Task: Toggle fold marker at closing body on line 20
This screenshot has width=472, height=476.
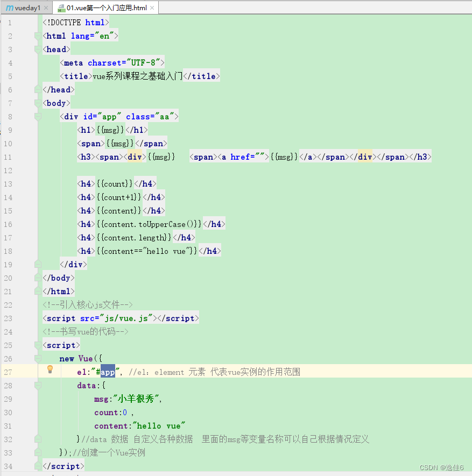Action: point(38,278)
